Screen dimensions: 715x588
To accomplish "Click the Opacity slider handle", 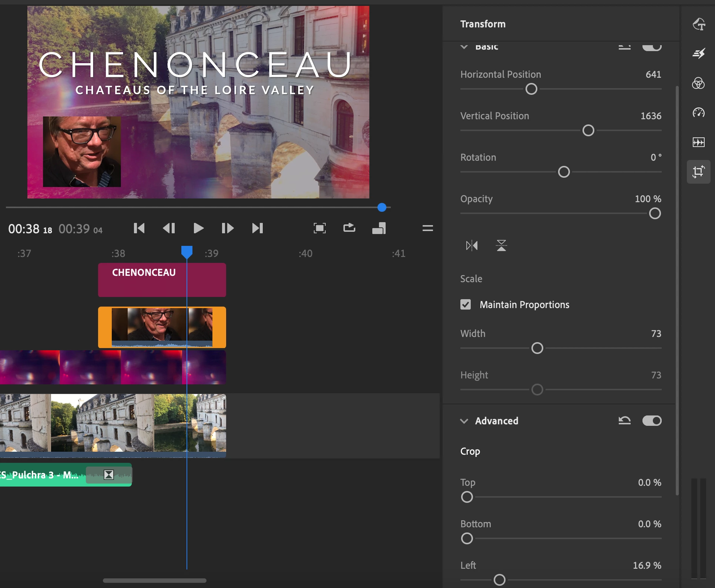I will [x=655, y=214].
